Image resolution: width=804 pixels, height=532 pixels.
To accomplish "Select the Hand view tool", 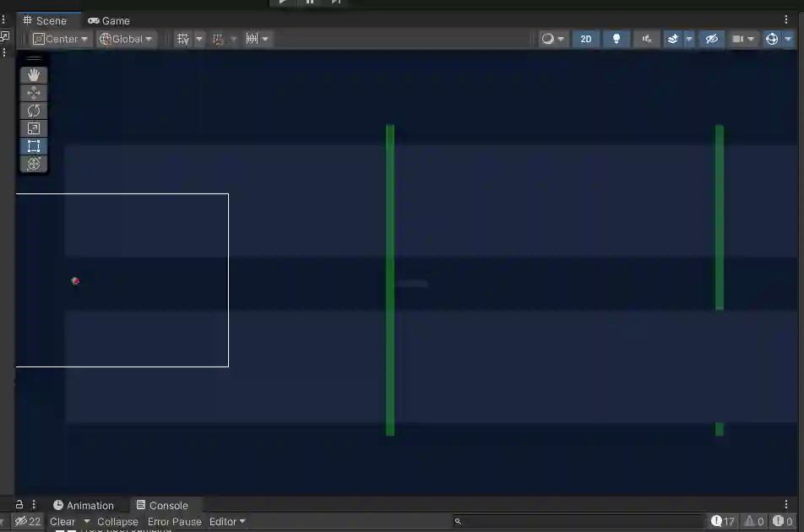I will click(x=34, y=75).
